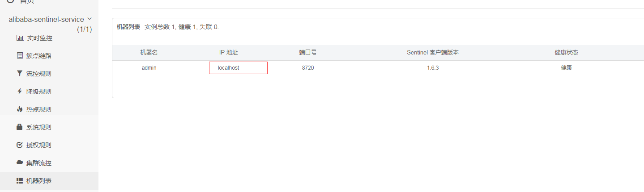644x192 pixels.
Task: Click the 健康状态 column header
Action: click(566, 52)
